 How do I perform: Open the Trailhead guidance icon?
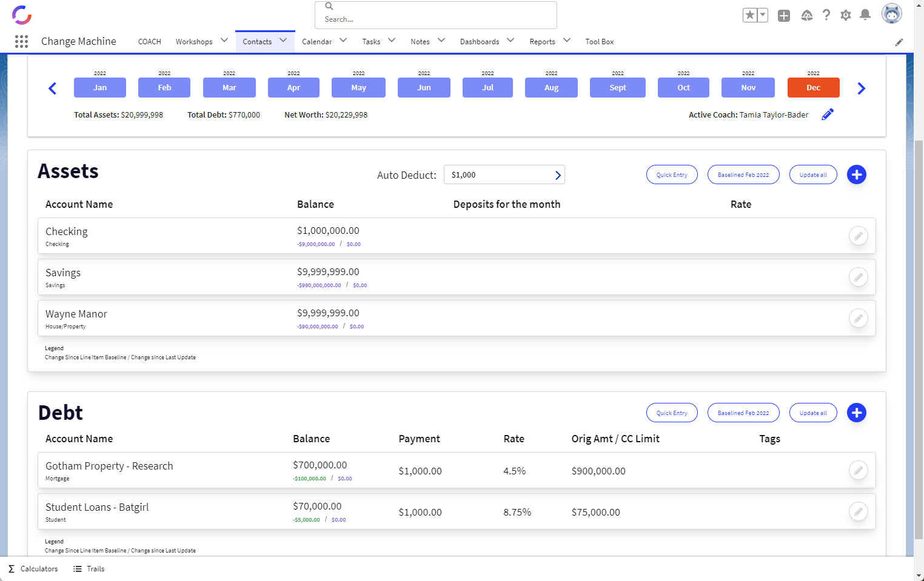pos(807,16)
